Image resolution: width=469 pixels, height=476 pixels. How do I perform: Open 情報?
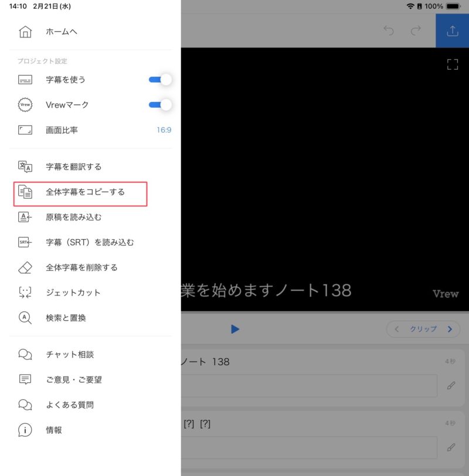click(x=54, y=430)
